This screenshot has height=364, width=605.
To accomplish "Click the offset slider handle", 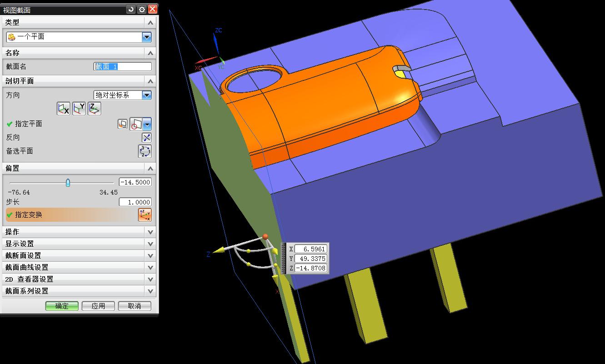I will (68, 183).
